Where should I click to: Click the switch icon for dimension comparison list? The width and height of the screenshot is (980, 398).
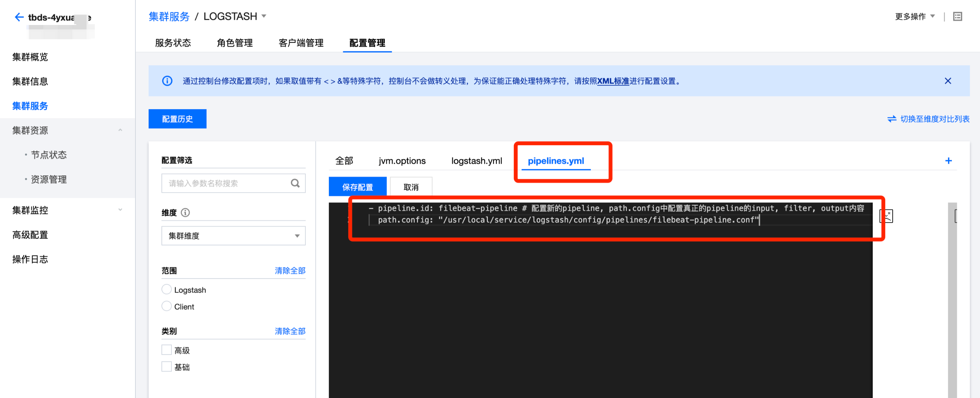pyautogui.click(x=891, y=119)
